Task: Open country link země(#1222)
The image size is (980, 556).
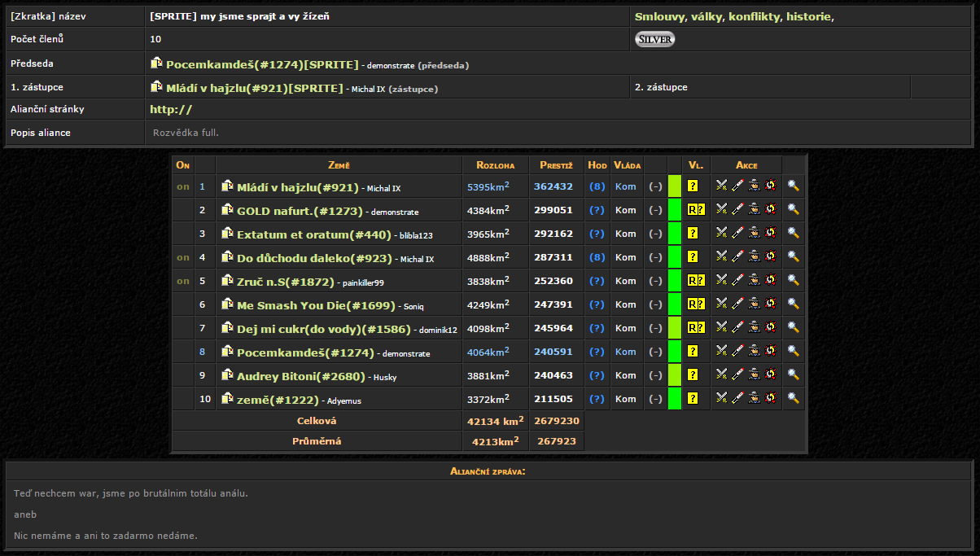Action: tap(278, 399)
